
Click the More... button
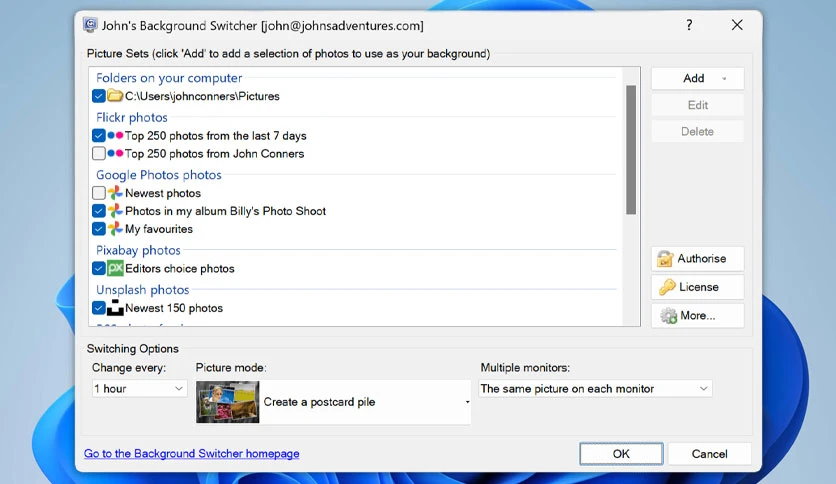click(x=697, y=316)
